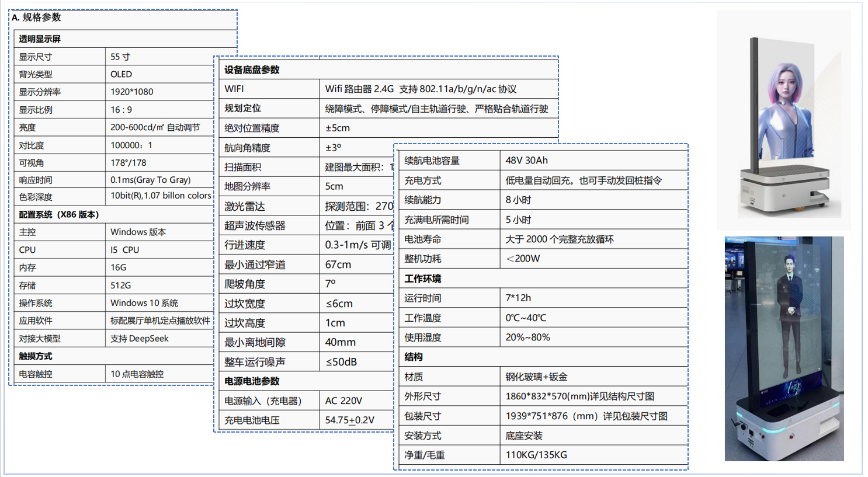Select the '钢化玻璃+钣金' material cell
Viewport: 868px width, 477px height.
coord(536,377)
